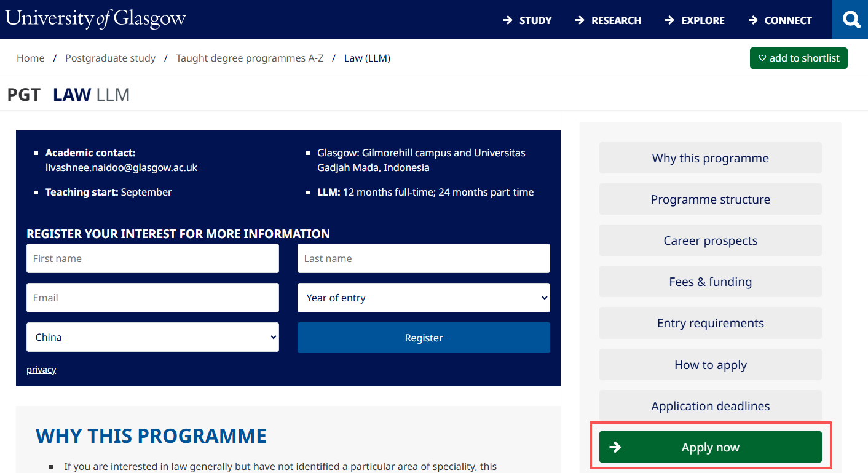Click the University of Glasgow logo
The width and height of the screenshot is (868, 473).
(x=95, y=18)
